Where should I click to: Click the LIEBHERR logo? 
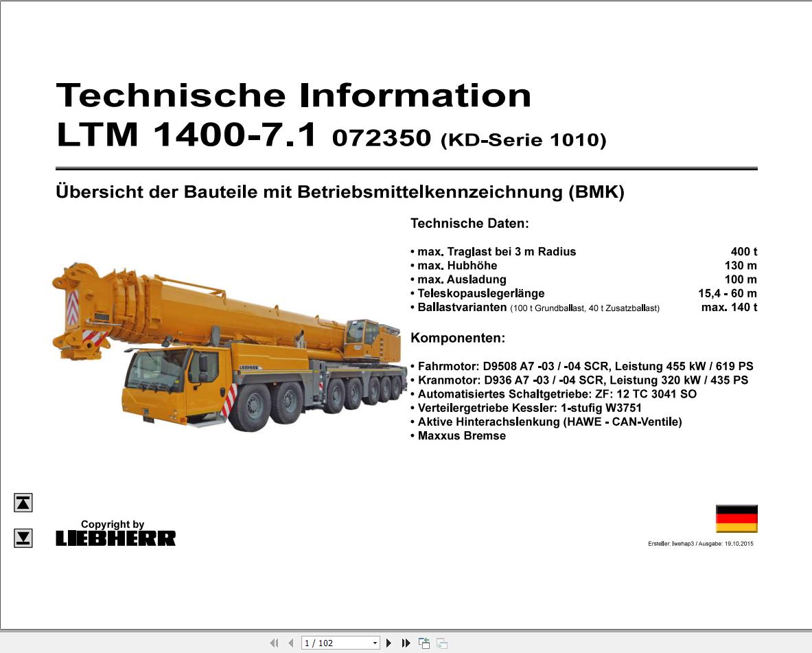coord(114,538)
